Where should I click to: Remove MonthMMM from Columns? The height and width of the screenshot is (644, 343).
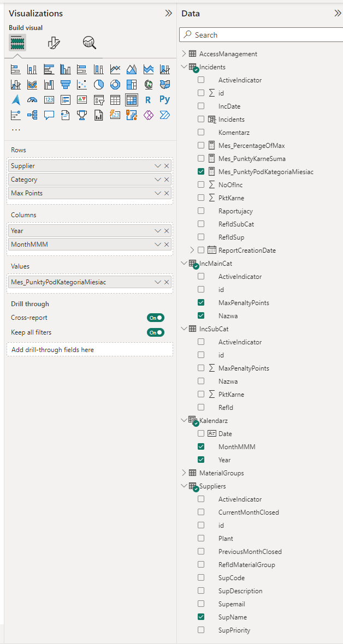[x=167, y=245]
